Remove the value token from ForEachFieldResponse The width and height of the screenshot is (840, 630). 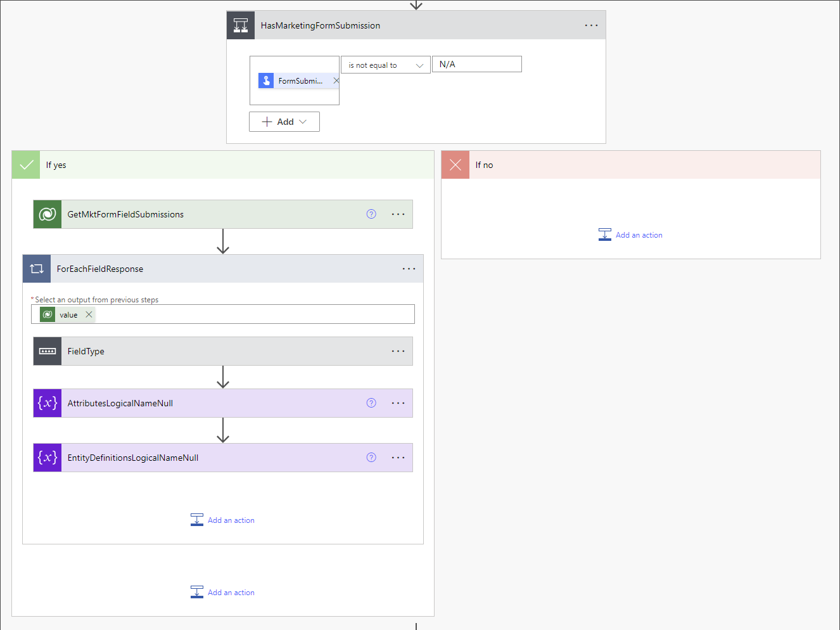click(89, 314)
